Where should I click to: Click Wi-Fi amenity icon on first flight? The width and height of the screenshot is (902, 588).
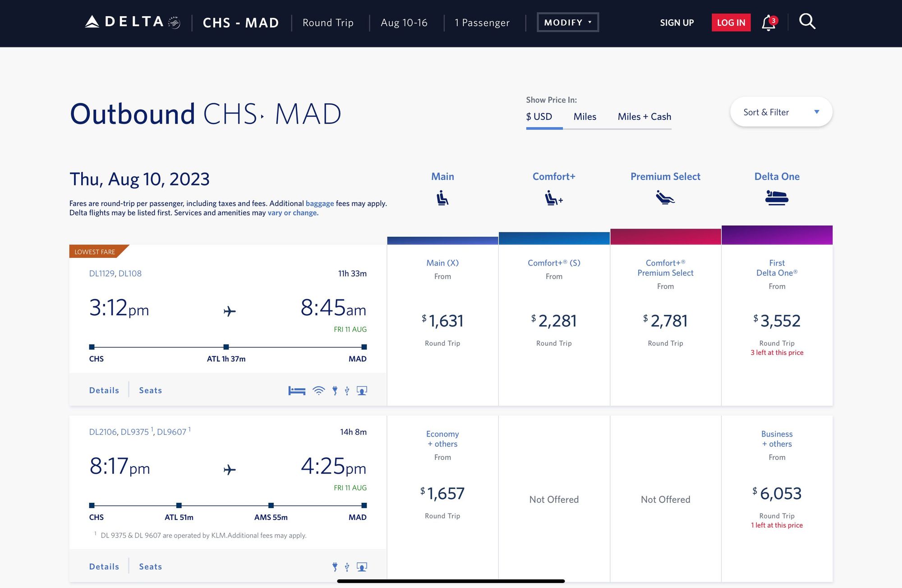point(318,390)
